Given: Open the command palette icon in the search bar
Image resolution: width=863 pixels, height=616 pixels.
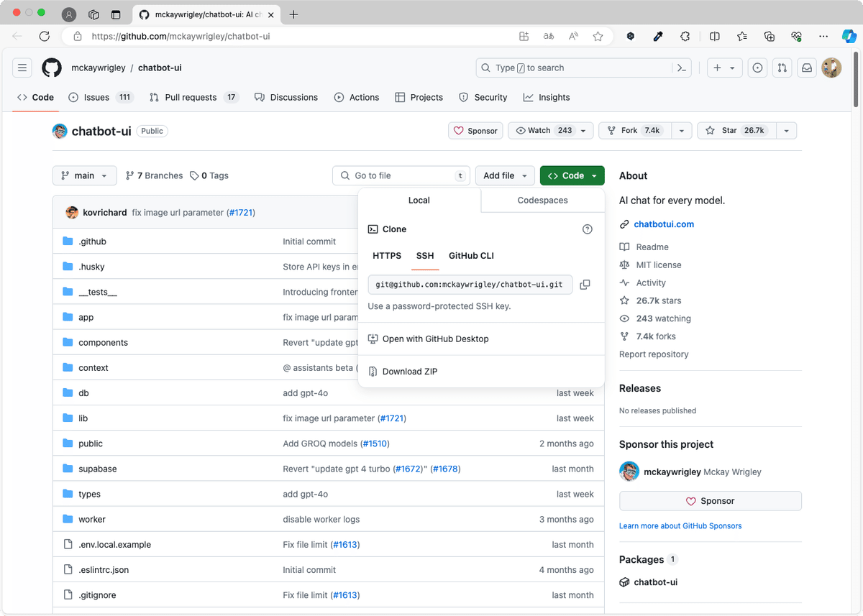Looking at the screenshot, I should pyautogui.click(x=681, y=68).
